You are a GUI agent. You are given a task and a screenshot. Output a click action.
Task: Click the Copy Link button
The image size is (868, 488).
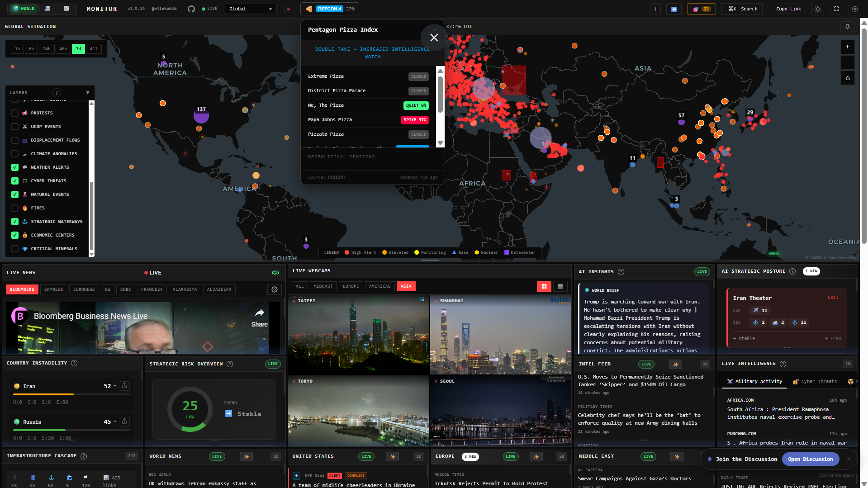(788, 9)
